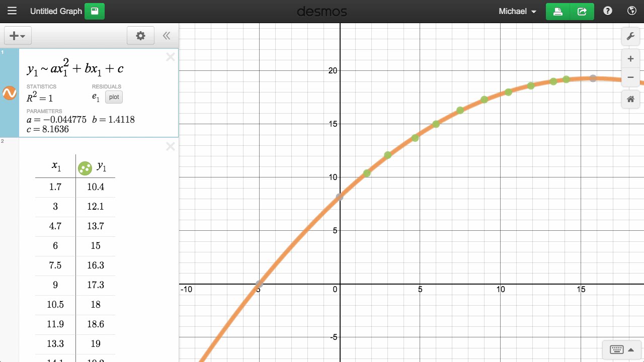Zoom out on the graph
This screenshot has width=644, height=362.
pos(630,77)
